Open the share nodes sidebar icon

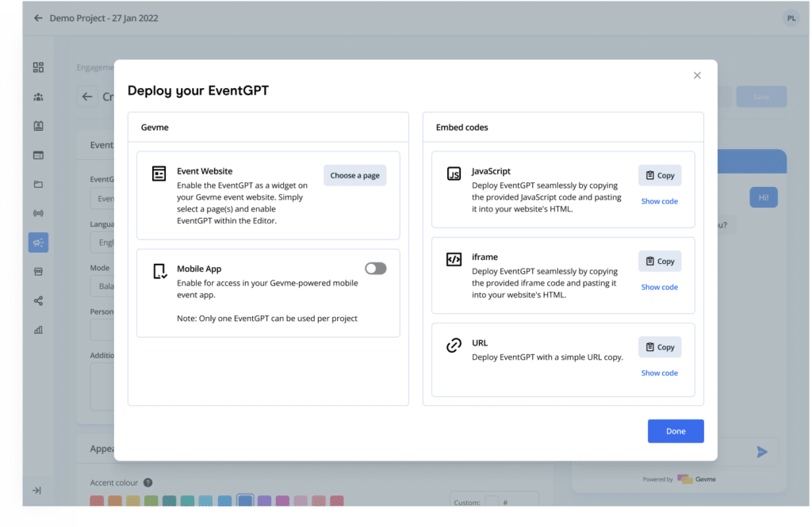click(38, 301)
